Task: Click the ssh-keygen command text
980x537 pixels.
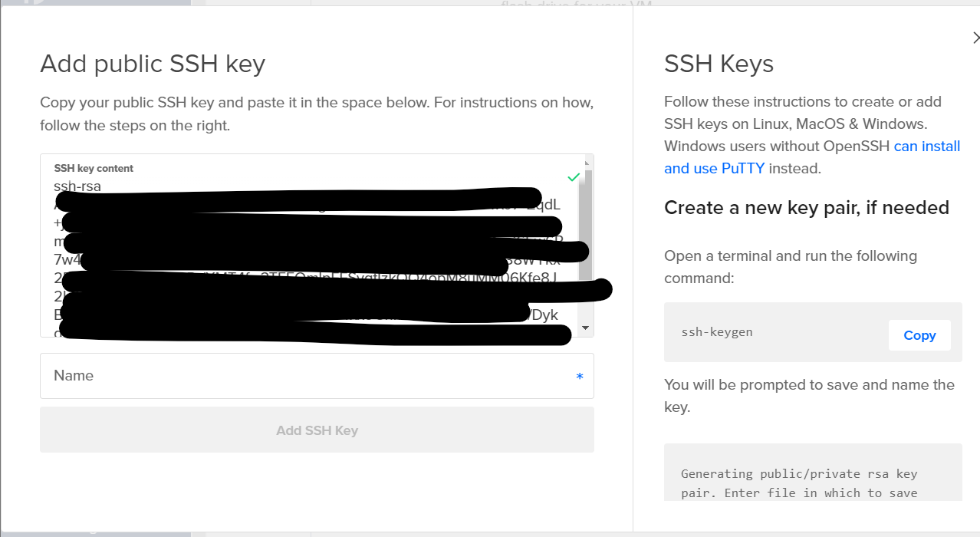Action: [717, 332]
